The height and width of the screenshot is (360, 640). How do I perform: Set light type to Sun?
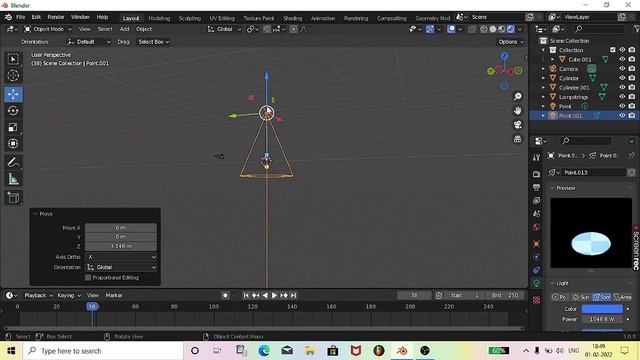(581, 297)
